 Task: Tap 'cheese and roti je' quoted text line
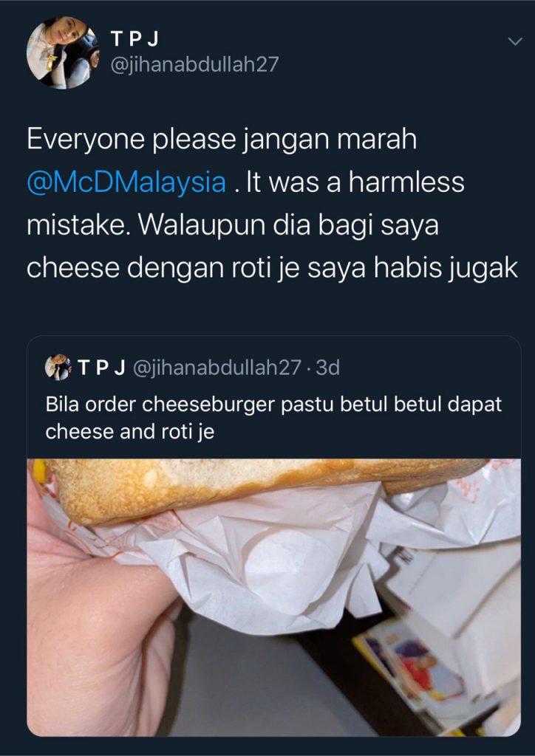(130, 432)
